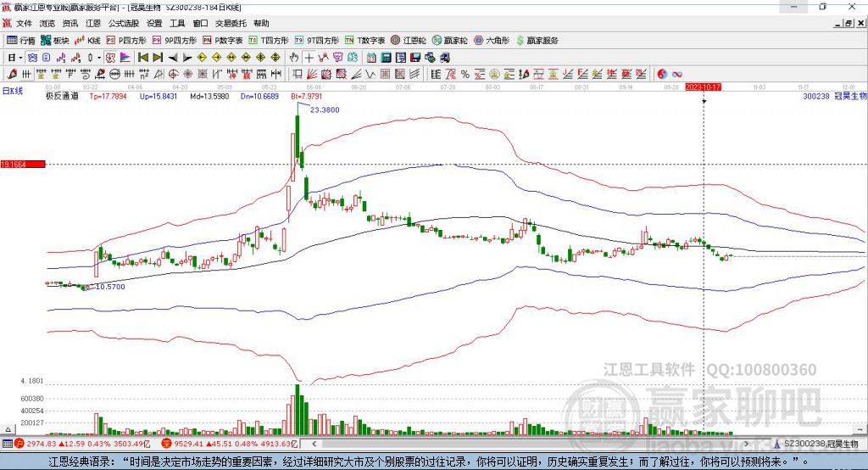Click the Up=15.8431 indicator value
Viewport: 868px width, 470px height.
pos(159,96)
